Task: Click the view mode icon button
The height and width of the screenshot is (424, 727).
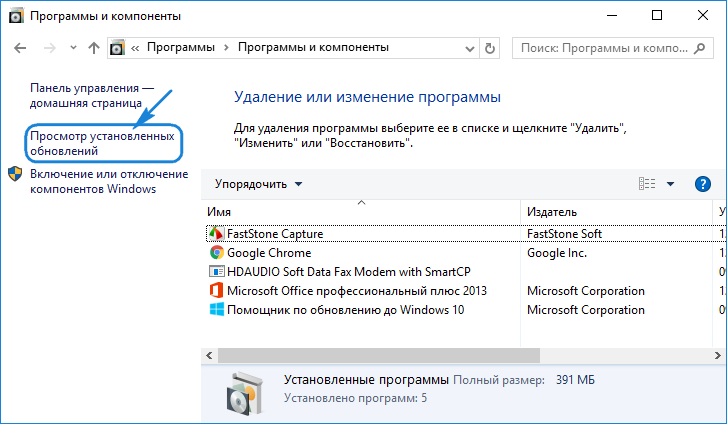Action: 646,184
